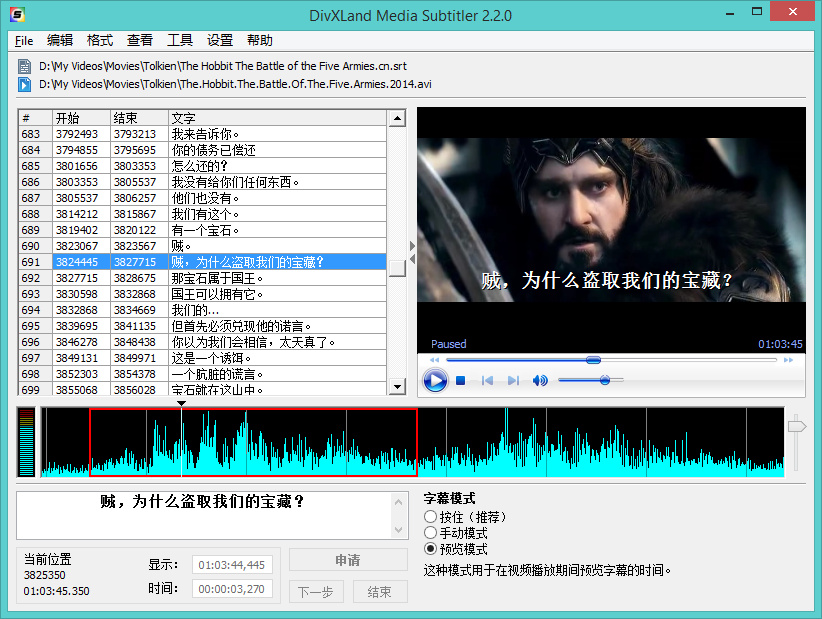Image resolution: width=822 pixels, height=619 pixels.
Task: Select 手动模式 radio option
Action: (430, 533)
